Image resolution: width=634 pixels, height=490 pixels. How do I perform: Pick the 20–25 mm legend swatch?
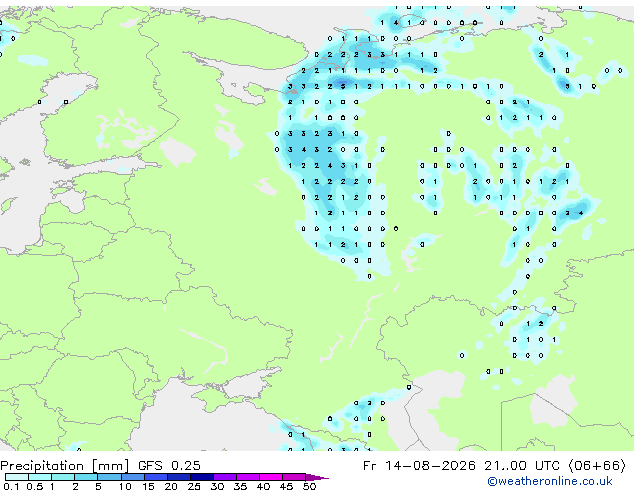coord(178,477)
